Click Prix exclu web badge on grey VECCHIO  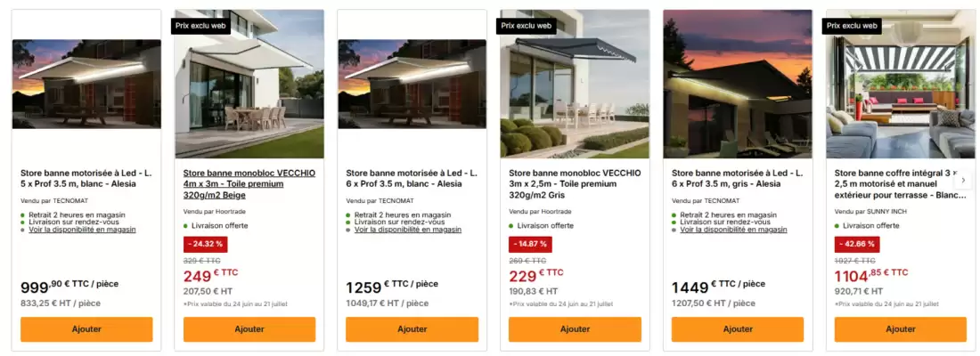click(x=527, y=26)
